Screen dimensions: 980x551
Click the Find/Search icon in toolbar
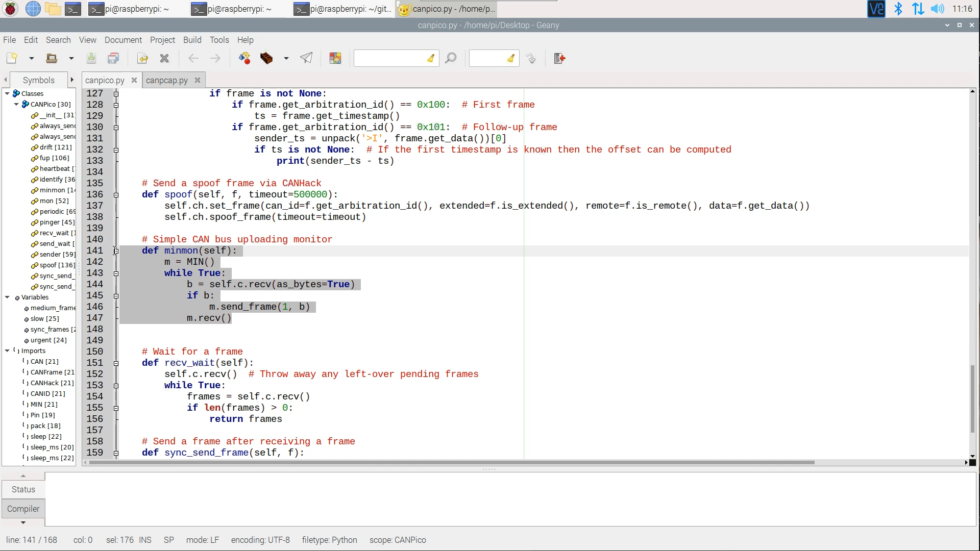click(x=450, y=59)
